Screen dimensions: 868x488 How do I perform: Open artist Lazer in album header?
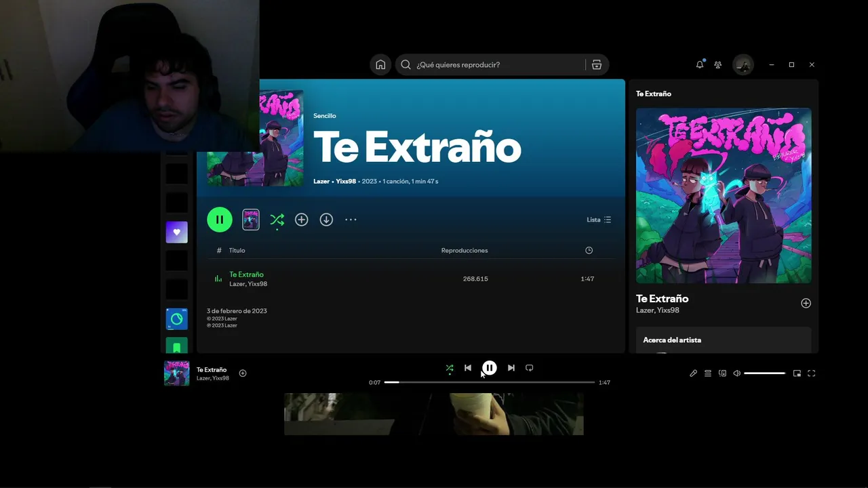pyautogui.click(x=321, y=182)
